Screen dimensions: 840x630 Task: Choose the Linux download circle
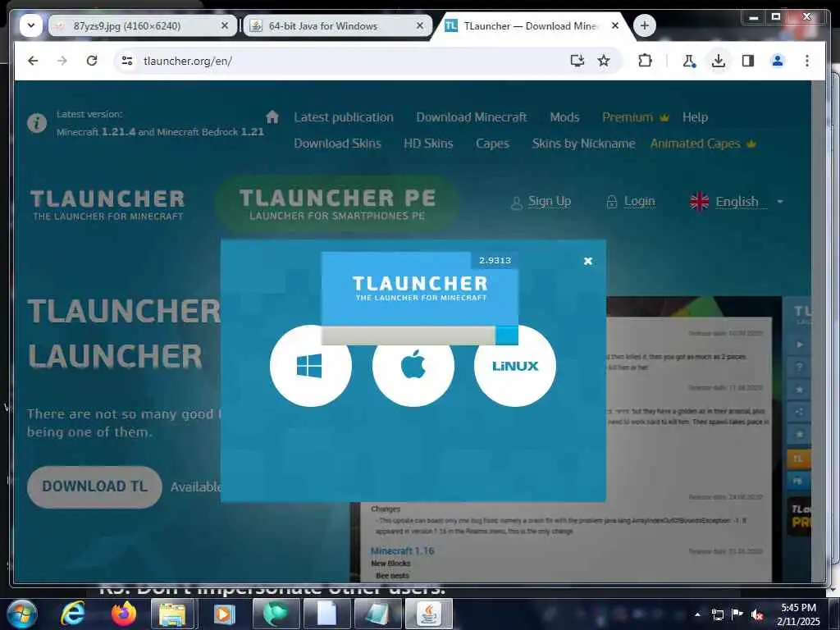click(515, 366)
